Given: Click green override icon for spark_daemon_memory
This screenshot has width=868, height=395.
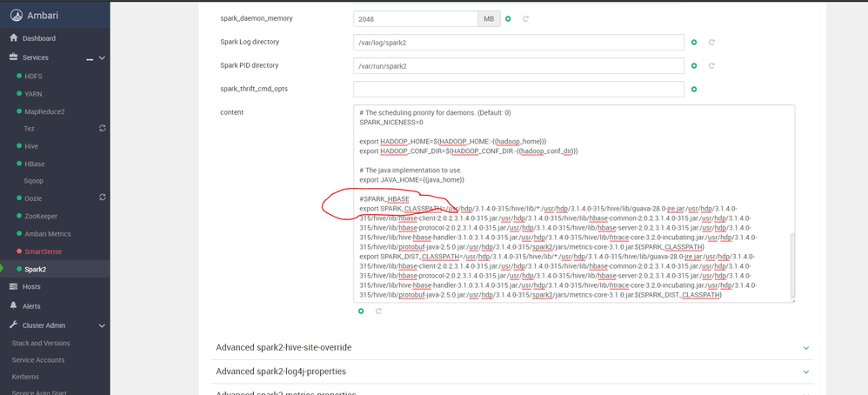Looking at the screenshot, I should pos(508,19).
